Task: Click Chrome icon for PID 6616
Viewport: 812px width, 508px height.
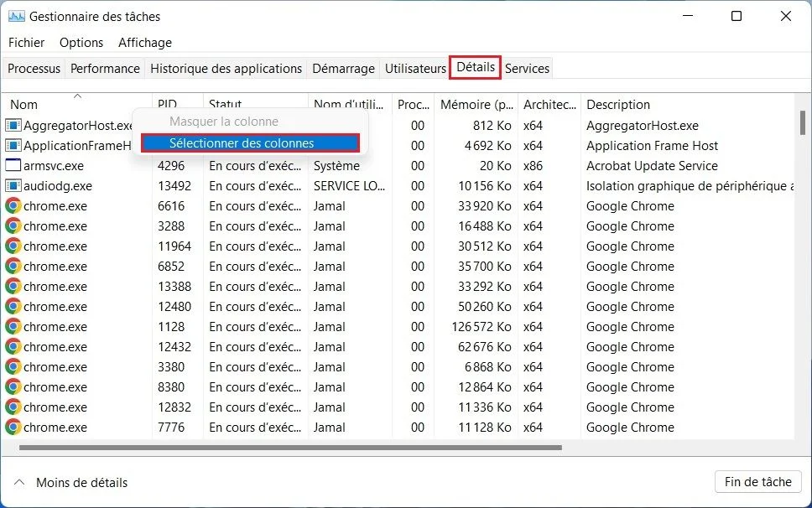Action: [x=13, y=206]
